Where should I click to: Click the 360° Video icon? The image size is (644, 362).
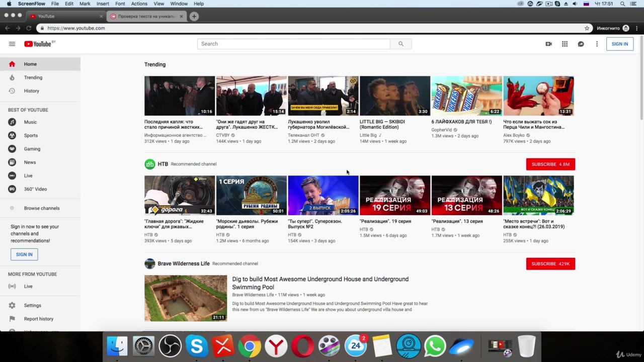(x=12, y=189)
